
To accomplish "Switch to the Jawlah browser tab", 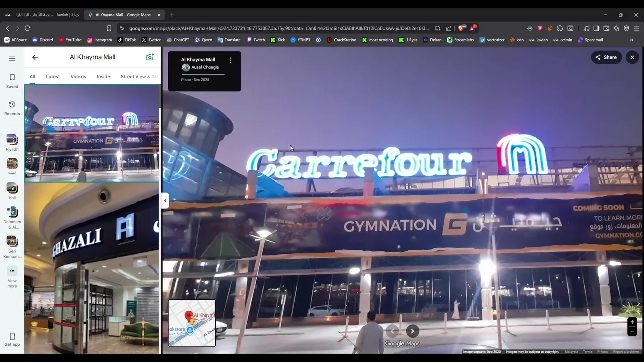I will click(x=42, y=15).
